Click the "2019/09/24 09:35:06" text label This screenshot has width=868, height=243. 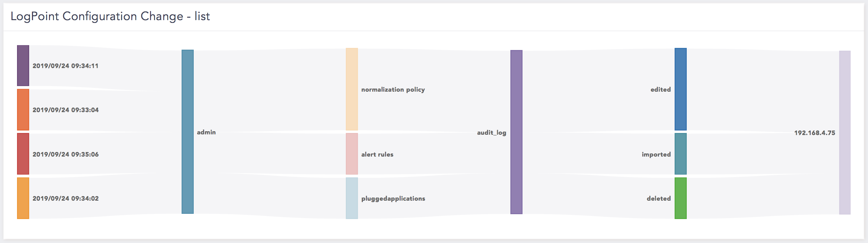66,154
